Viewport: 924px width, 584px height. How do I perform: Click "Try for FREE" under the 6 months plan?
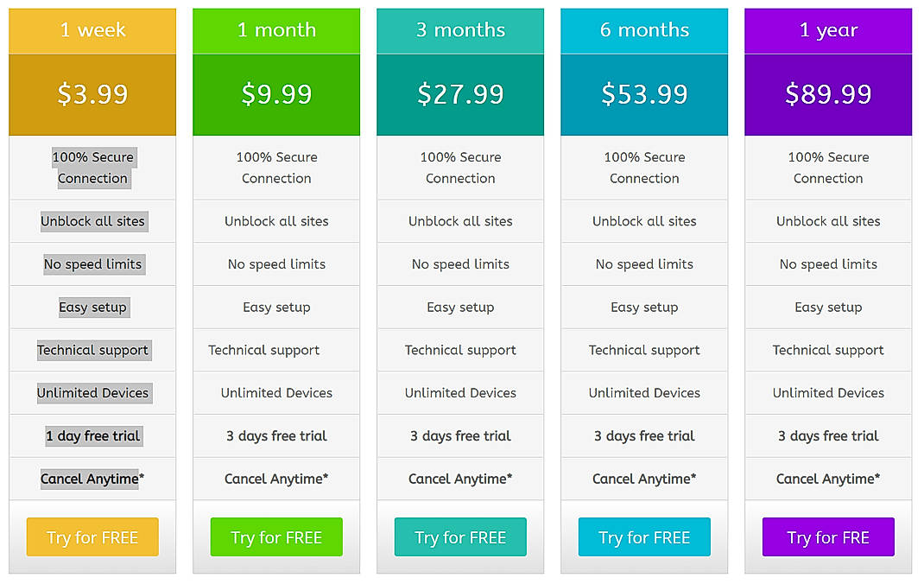[643, 536]
